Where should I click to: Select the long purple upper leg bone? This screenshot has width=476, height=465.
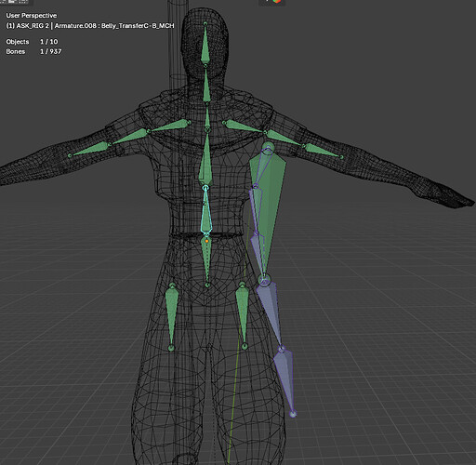[271, 313]
